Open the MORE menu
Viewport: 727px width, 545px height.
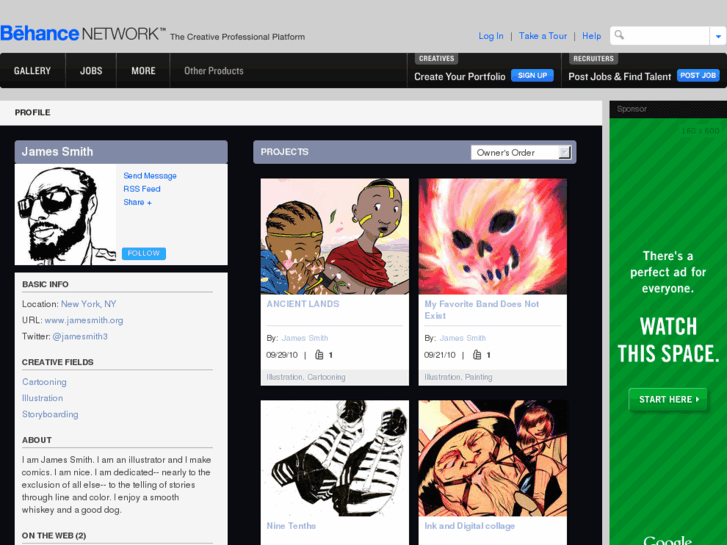[x=143, y=71]
